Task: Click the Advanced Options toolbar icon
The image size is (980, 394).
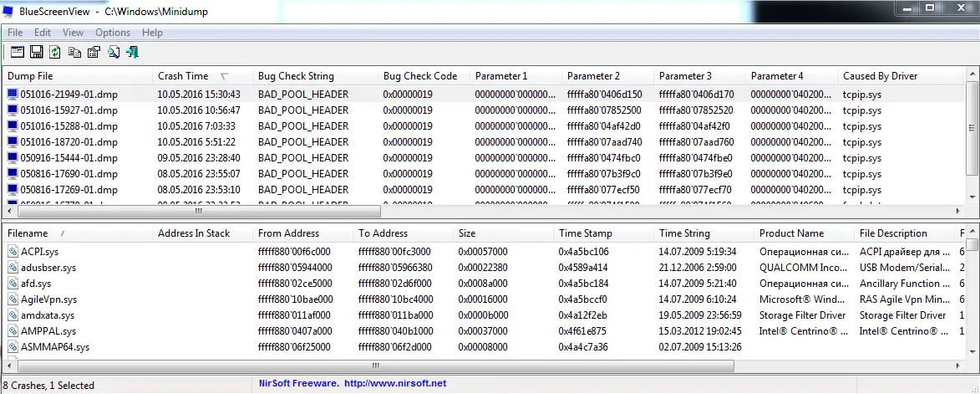Action: point(17,52)
